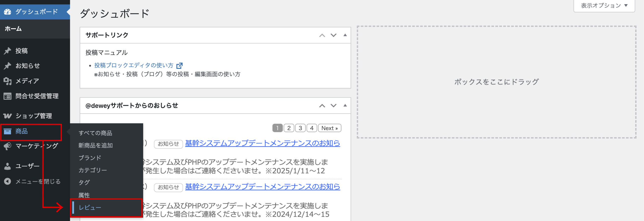The image size is (644, 221).
Task: Click the 問合せ受信管理 form icon
Action: 8,96
